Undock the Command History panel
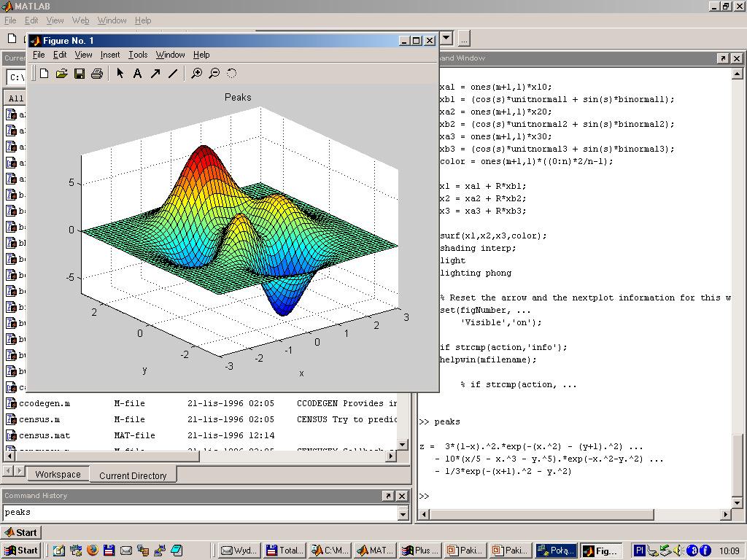This screenshot has height=560, width=747. pyautogui.click(x=388, y=496)
